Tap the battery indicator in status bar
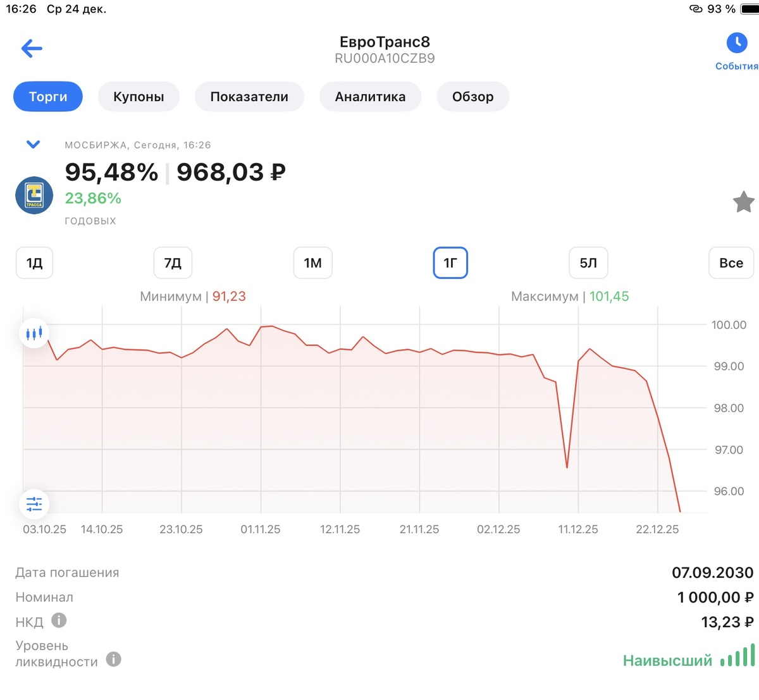759x700 pixels. point(750,9)
